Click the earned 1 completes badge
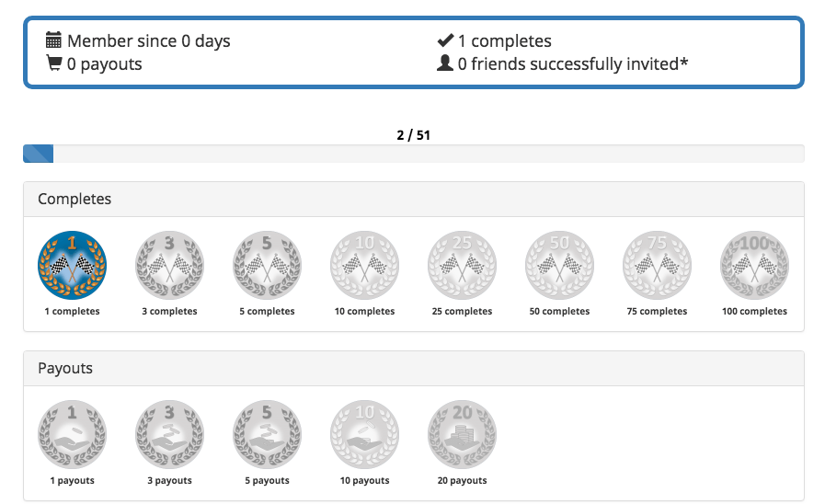 (72, 265)
